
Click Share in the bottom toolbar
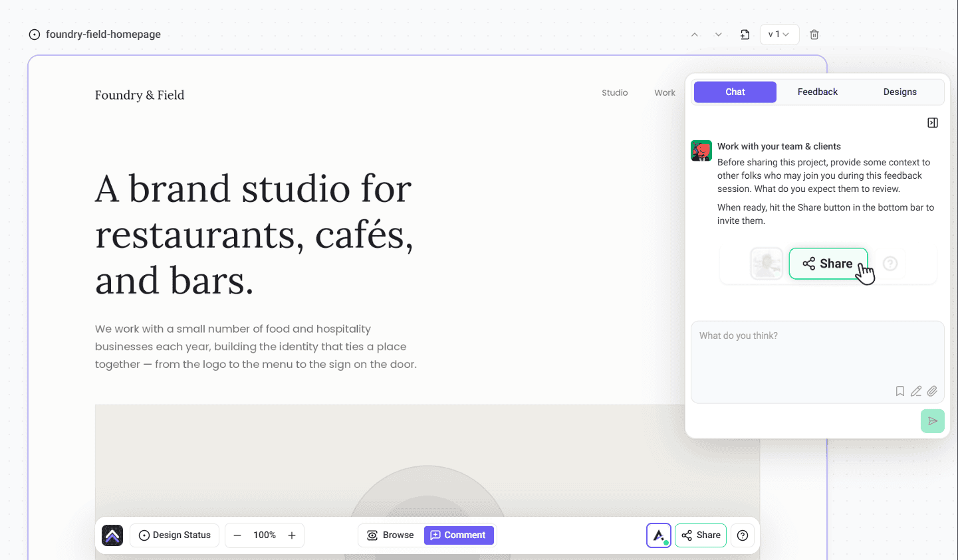point(701,535)
